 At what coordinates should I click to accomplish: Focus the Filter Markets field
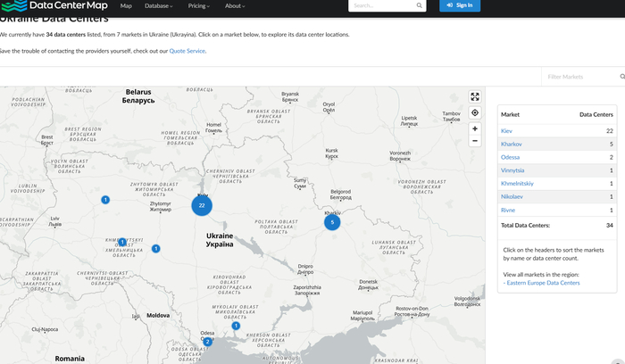pyautogui.click(x=580, y=77)
